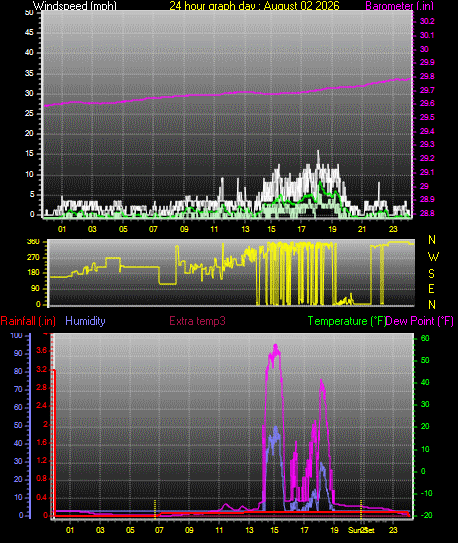Screen dimensions: 458x543
Task: Click the '30.2' barometer axis value
Action: coord(427,21)
